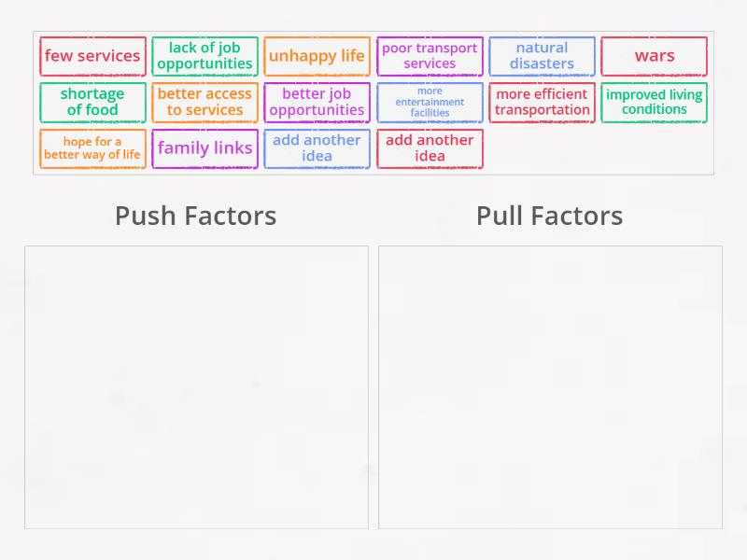Image resolution: width=747 pixels, height=560 pixels.
Task: Choose the 'wars' tile
Action: click(654, 56)
